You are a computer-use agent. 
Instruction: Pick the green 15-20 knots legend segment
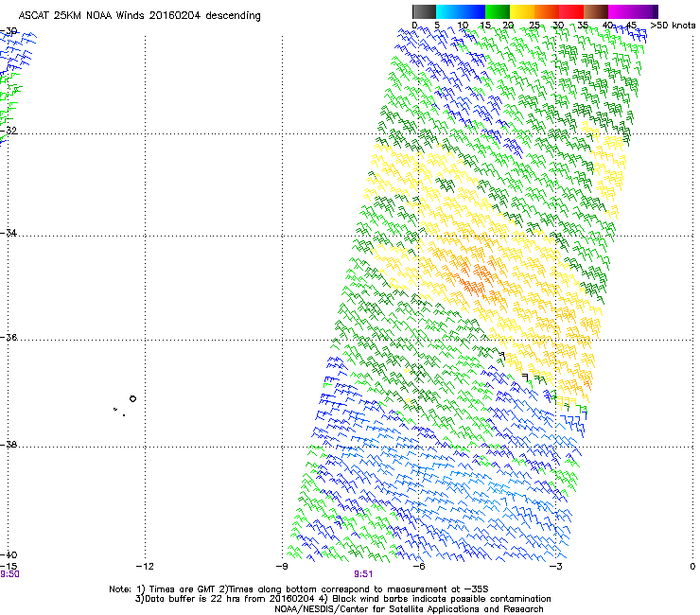498,11
